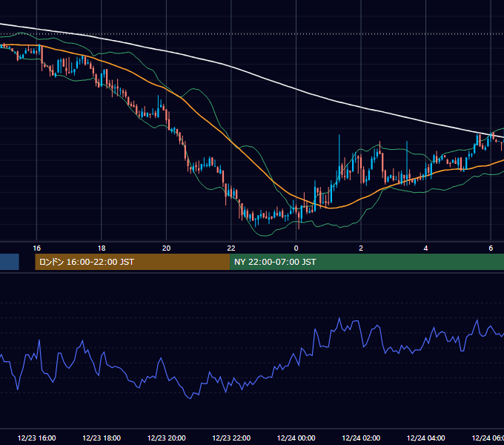Click the NY 22:00-07:00 JST session bar
The image size is (504, 445).
[x=367, y=262]
